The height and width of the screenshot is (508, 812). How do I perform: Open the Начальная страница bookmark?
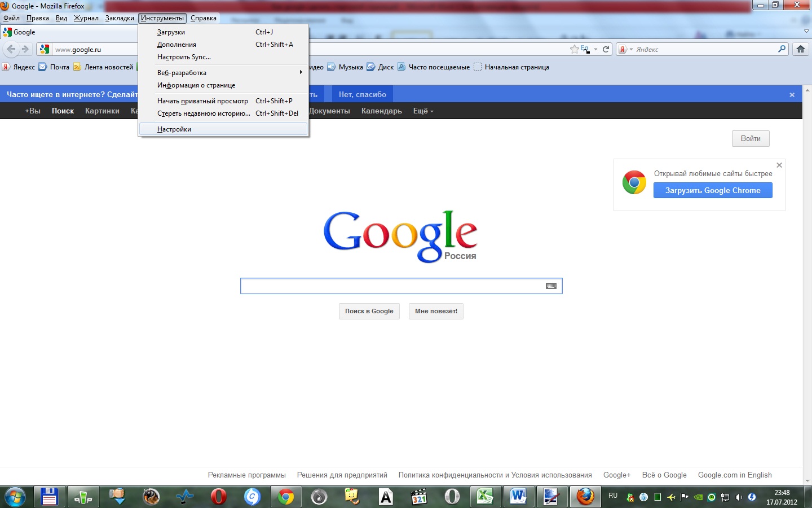pyautogui.click(x=511, y=67)
